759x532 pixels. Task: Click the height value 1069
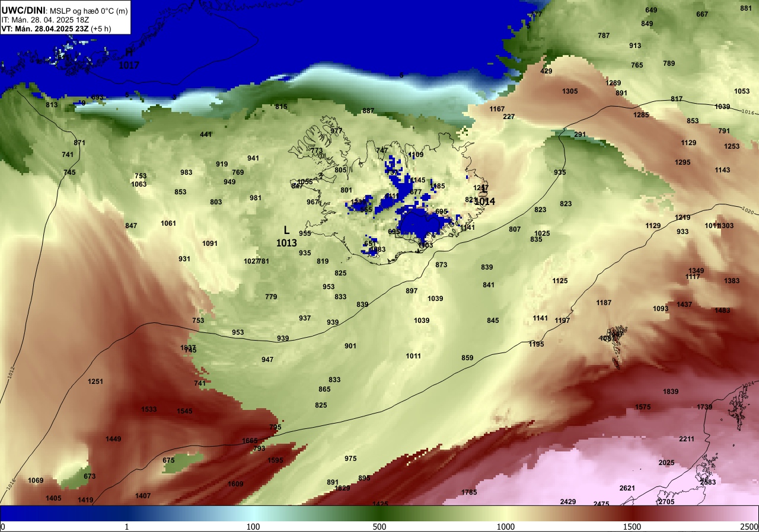(36, 480)
